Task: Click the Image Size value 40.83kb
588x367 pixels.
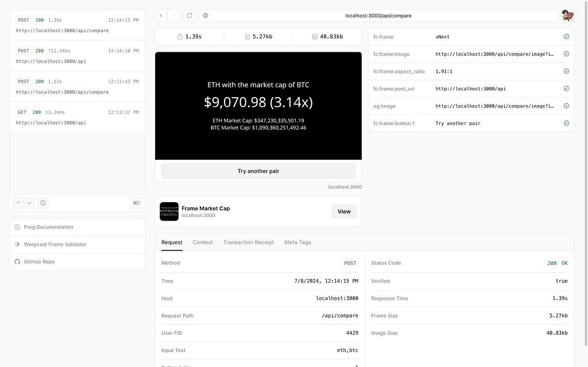Action: click(x=557, y=333)
